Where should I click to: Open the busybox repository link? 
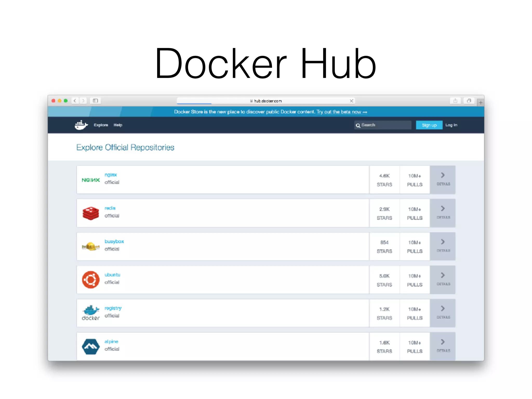[114, 242]
